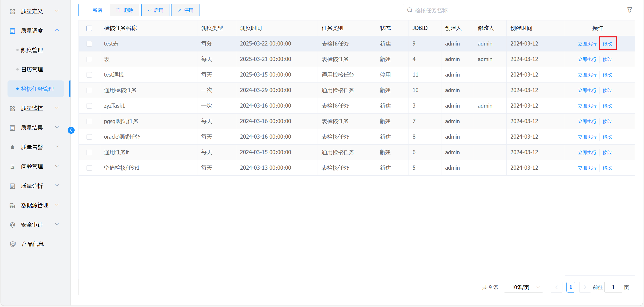Click the filter funnel icon in search bar
The image size is (644, 307).
click(x=629, y=10)
